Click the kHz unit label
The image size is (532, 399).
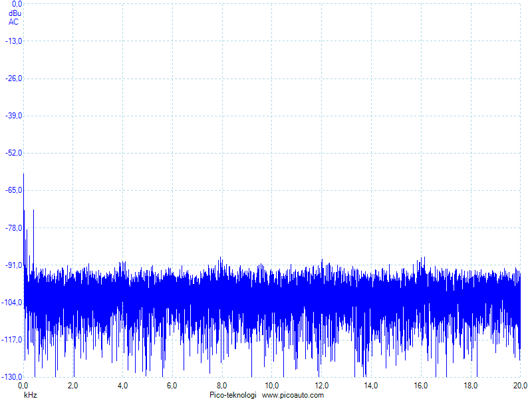click(31, 395)
